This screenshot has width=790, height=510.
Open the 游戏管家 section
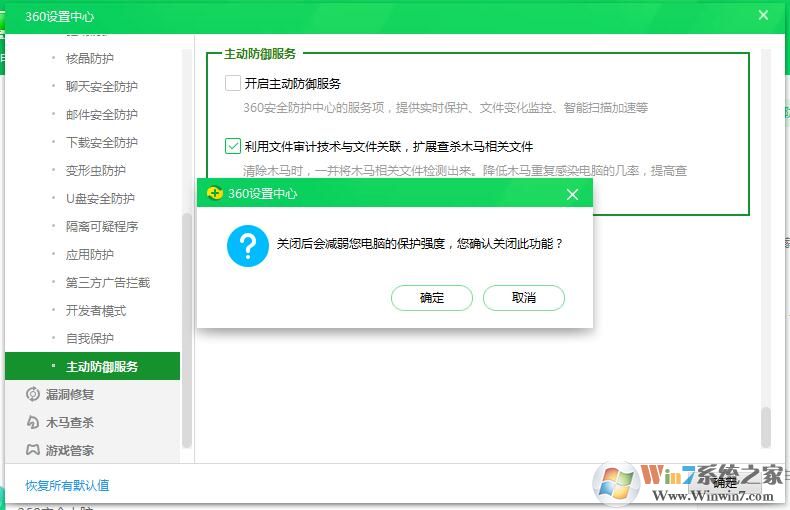point(70,450)
